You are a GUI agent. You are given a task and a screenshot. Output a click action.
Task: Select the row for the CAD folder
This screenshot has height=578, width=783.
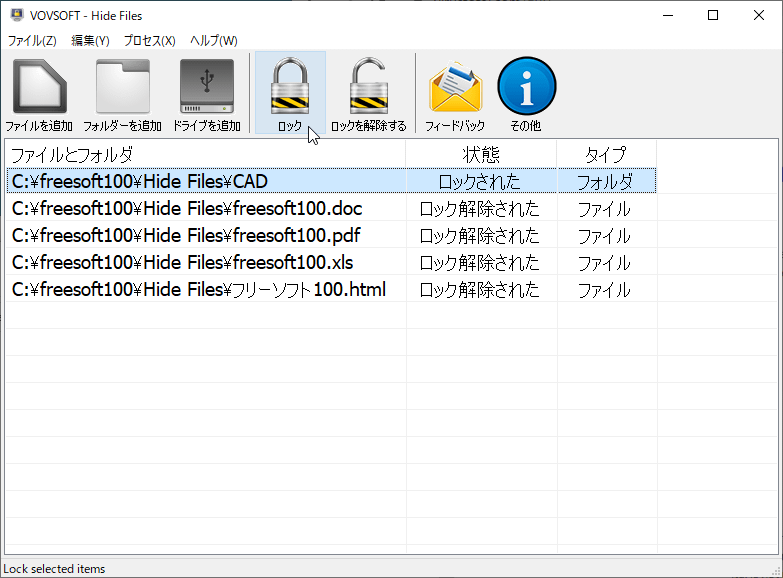(x=331, y=181)
